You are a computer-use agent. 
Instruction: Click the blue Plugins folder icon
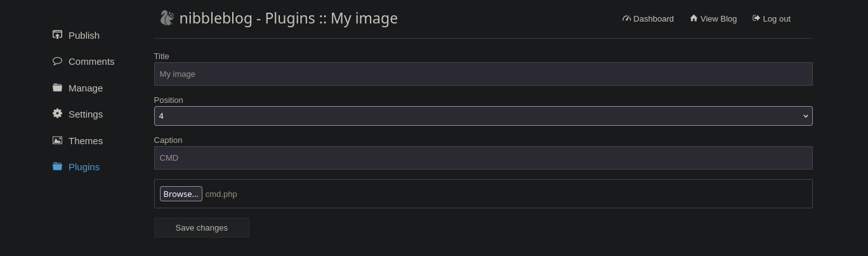pos(57,166)
